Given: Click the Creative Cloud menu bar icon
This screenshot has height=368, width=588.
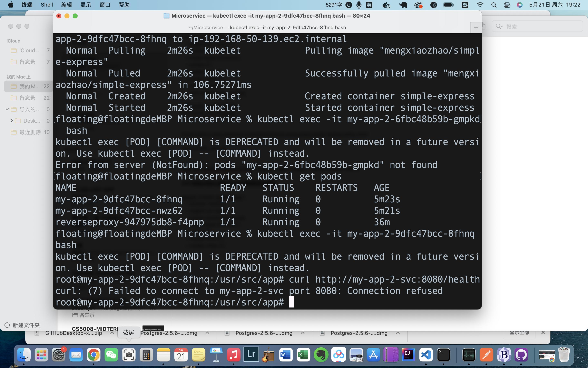Looking at the screenshot, I should click(418, 5).
